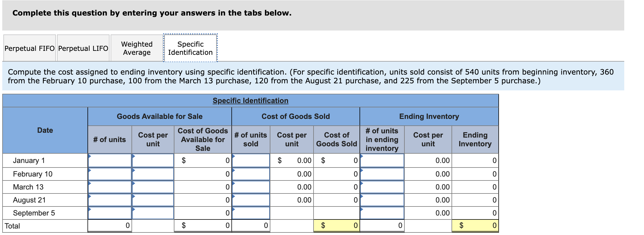
Task: Click August 21 number of units field
Action: pyautogui.click(x=110, y=200)
